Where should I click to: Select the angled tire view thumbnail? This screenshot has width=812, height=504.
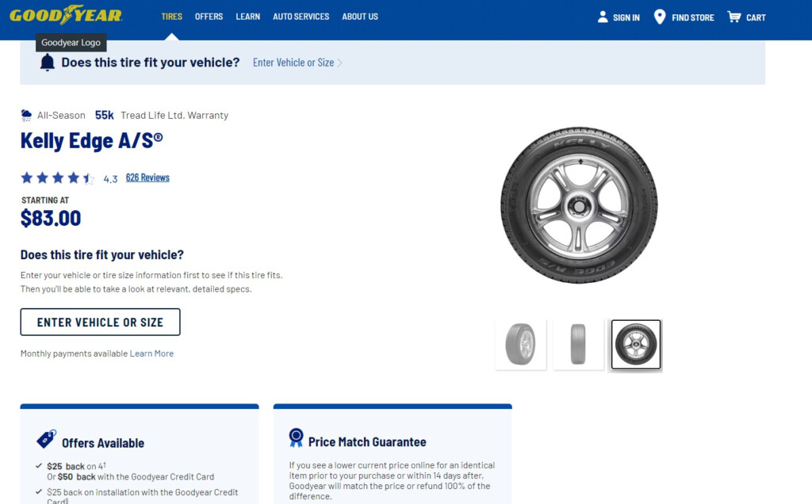(x=521, y=345)
